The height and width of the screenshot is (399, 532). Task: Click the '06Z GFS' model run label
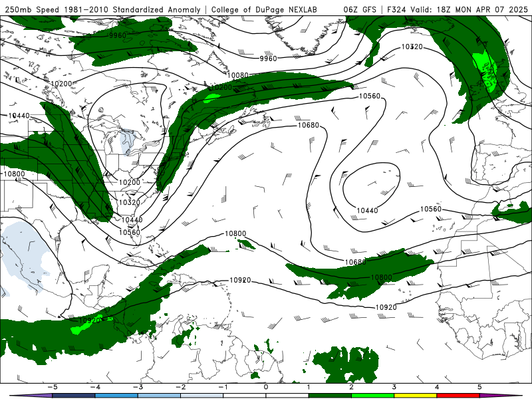(360, 9)
